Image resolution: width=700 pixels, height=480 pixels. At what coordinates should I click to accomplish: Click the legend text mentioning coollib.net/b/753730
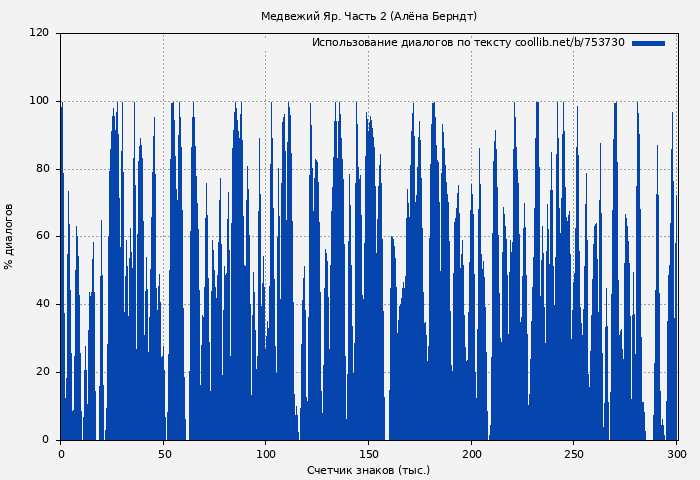(468, 43)
